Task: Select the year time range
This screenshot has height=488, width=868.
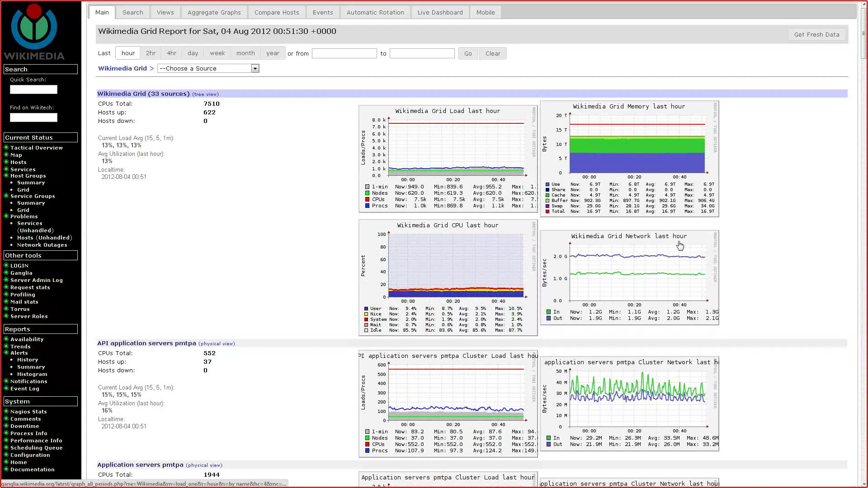Action: 273,53
